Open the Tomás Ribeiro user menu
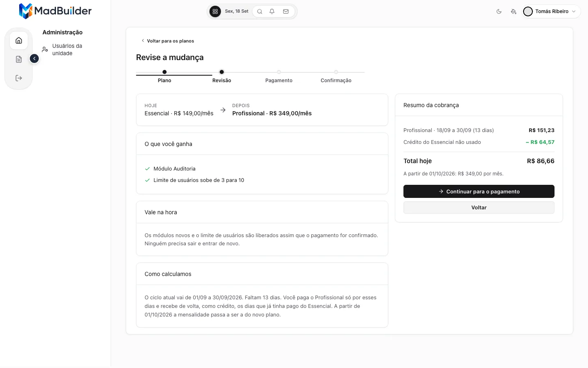 pos(552,11)
